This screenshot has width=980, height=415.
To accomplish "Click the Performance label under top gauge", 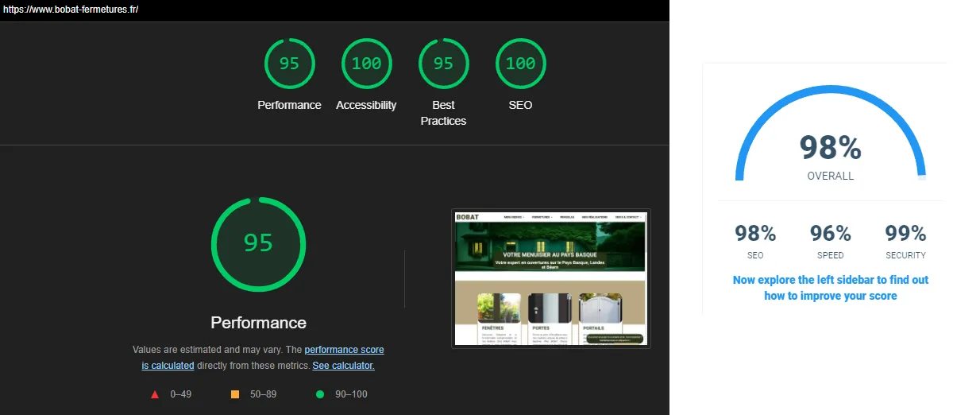I will (289, 105).
